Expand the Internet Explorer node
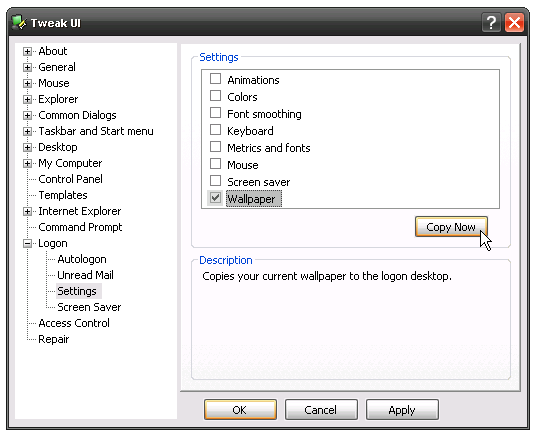The width and height of the screenshot is (536, 436). [x=27, y=212]
